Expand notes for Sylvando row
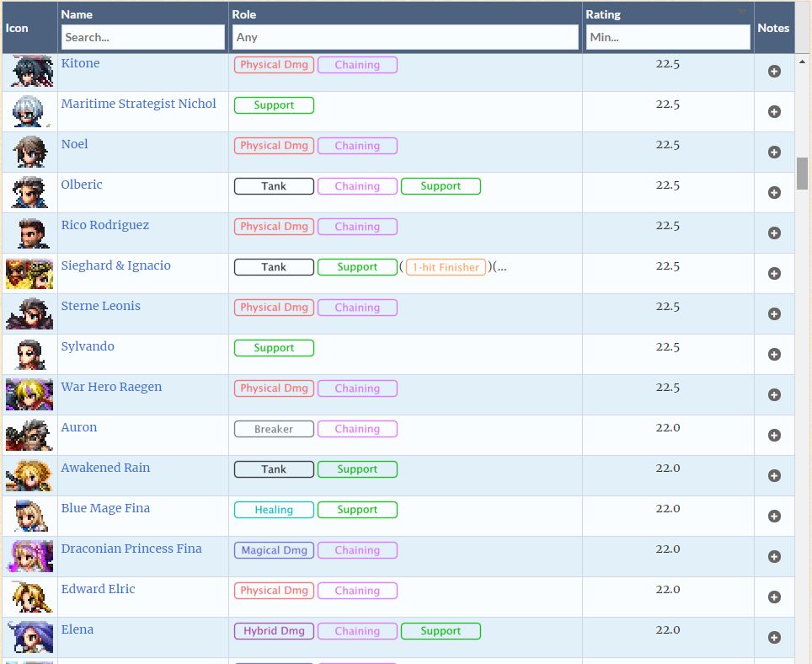812x664 pixels. click(x=774, y=354)
